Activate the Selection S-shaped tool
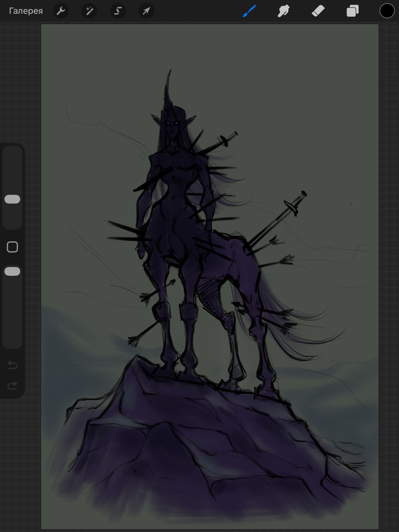 [x=118, y=11]
